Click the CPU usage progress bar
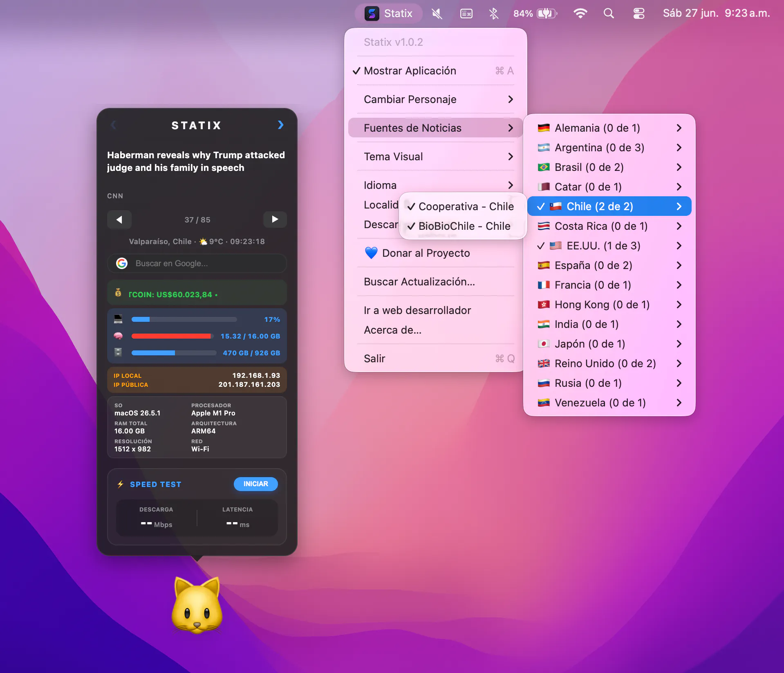The width and height of the screenshot is (784, 673). [x=184, y=319]
